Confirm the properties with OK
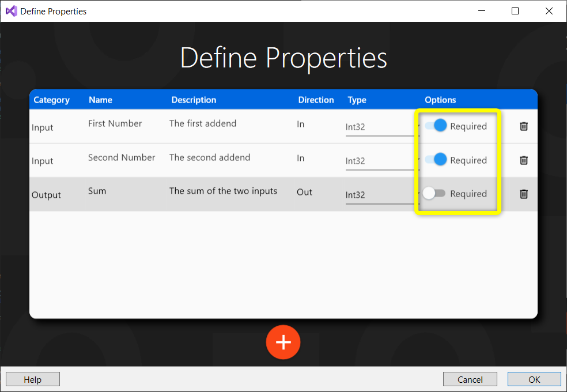The height and width of the screenshot is (392, 567). [x=534, y=379]
